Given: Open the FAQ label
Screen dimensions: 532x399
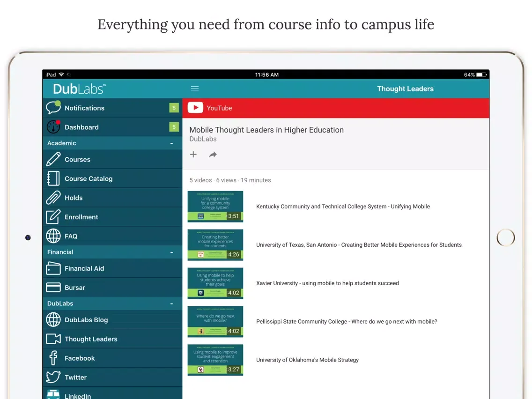Looking at the screenshot, I should [x=71, y=236].
